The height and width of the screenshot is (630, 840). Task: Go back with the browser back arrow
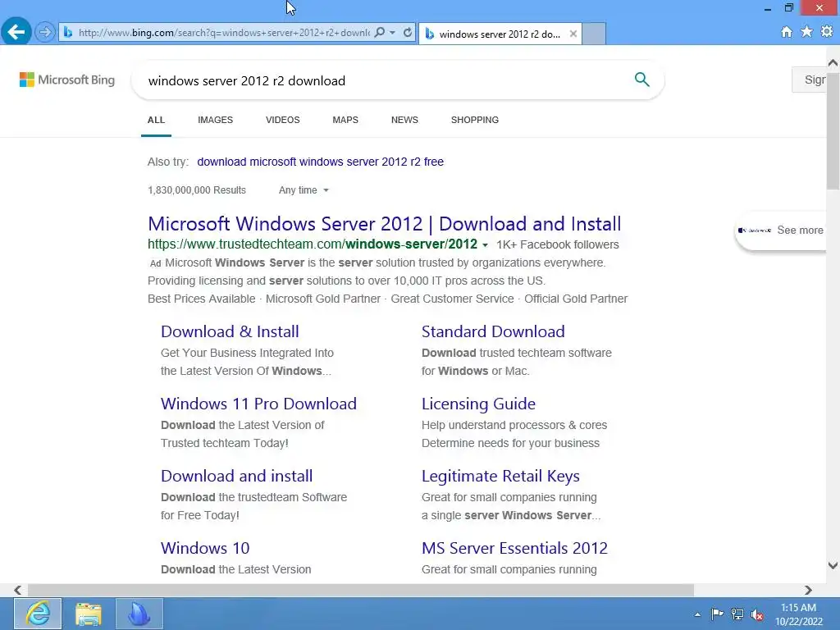pyautogui.click(x=16, y=32)
